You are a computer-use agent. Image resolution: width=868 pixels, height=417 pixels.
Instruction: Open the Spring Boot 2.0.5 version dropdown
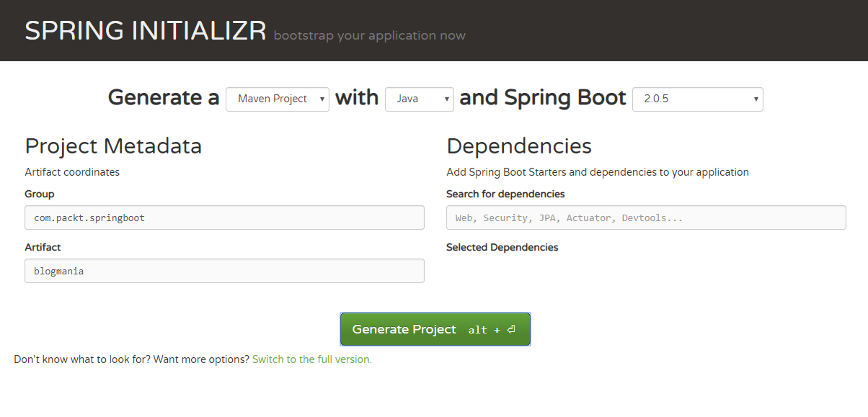pos(697,99)
